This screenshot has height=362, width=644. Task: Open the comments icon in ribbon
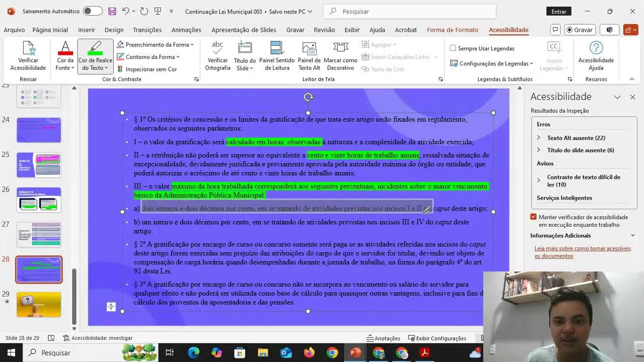pyautogui.click(x=555, y=30)
